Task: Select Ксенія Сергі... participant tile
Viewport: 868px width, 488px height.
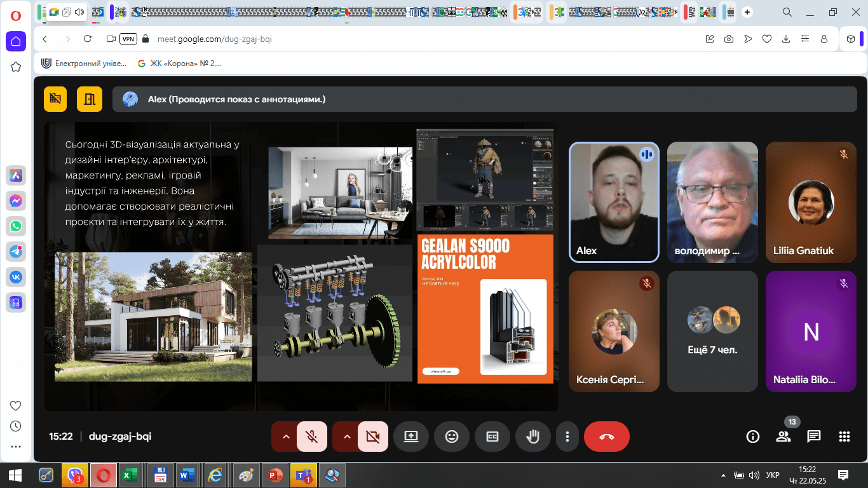Action: coord(614,331)
